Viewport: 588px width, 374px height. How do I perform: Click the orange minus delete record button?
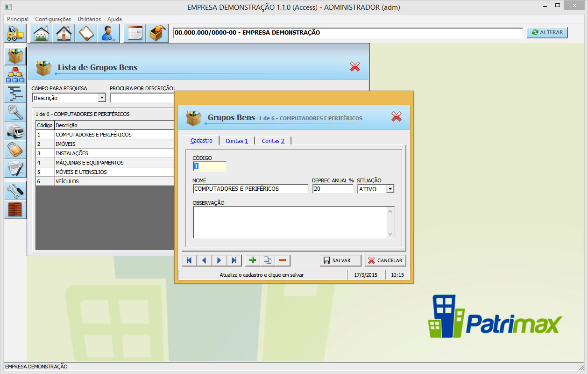click(x=283, y=260)
